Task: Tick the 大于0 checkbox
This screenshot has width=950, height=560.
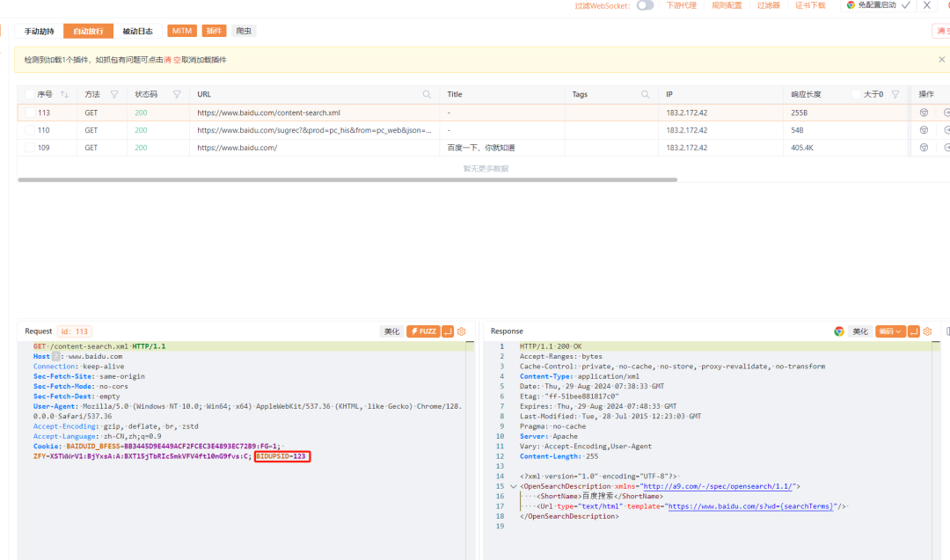Action: click(x=856, y=94)
